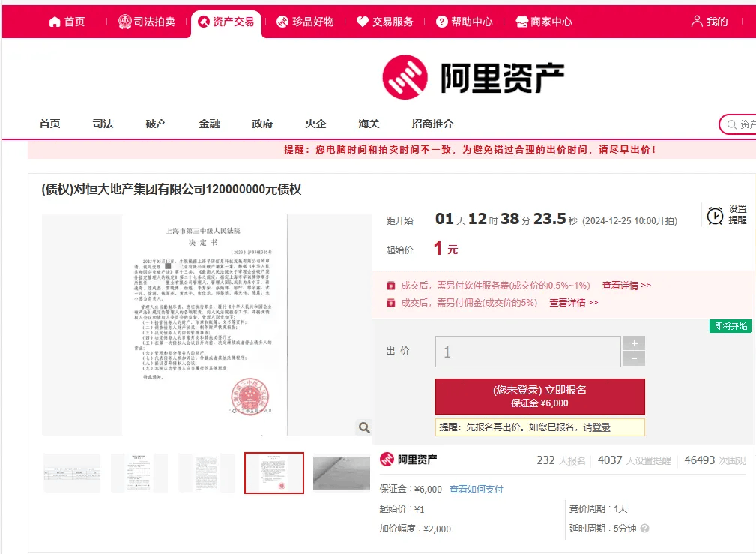Click the 我的 user profile icon
This screenshot has height=554, width=756.
(x=697, y=21)
